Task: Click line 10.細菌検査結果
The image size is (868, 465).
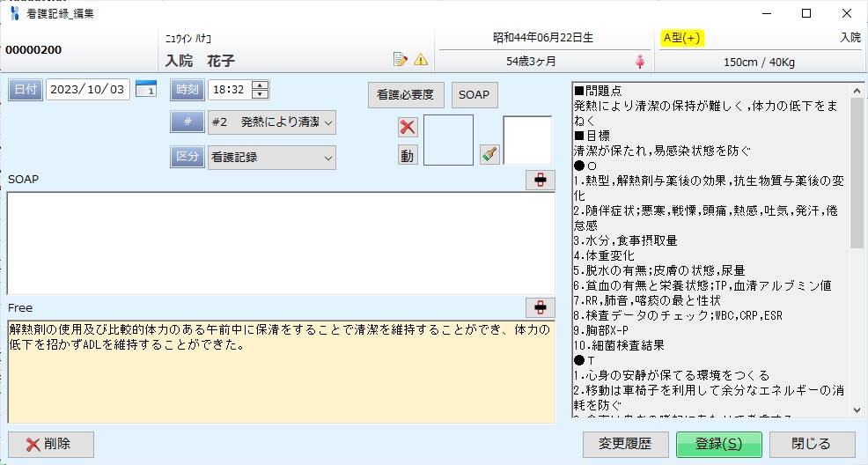Action: point(619,345)
